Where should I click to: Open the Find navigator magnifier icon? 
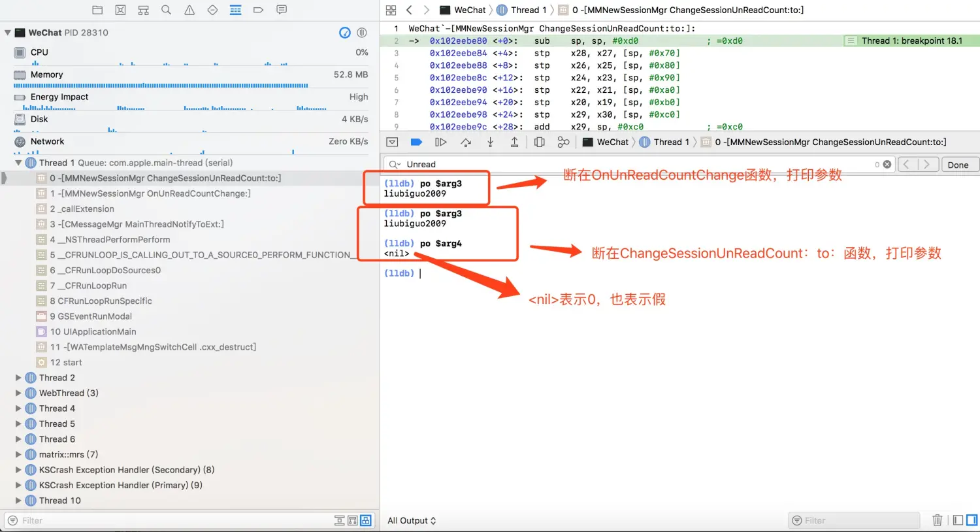pyautogui.click(x=166, y=10)
